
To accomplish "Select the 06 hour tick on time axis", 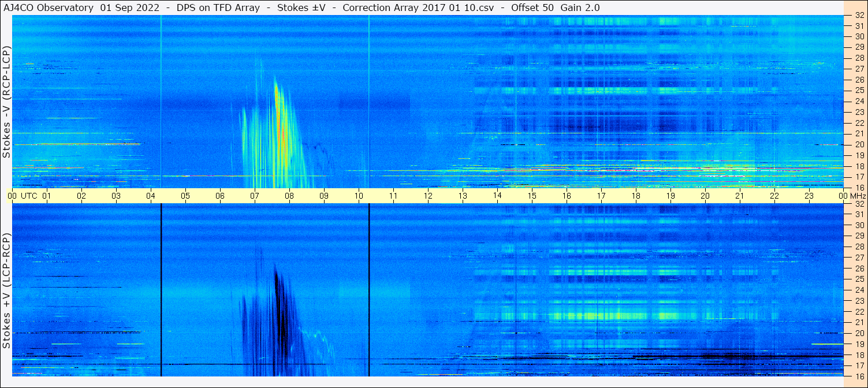I will (220, 196).
